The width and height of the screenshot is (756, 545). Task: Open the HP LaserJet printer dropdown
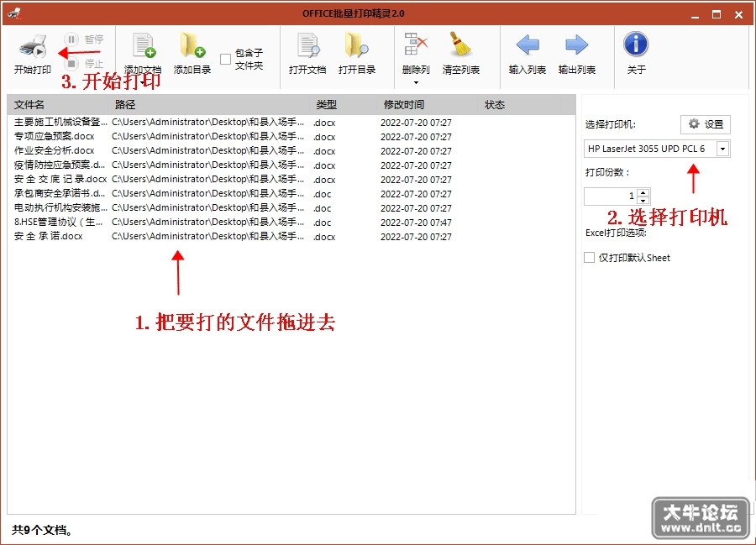click(722, 149)
